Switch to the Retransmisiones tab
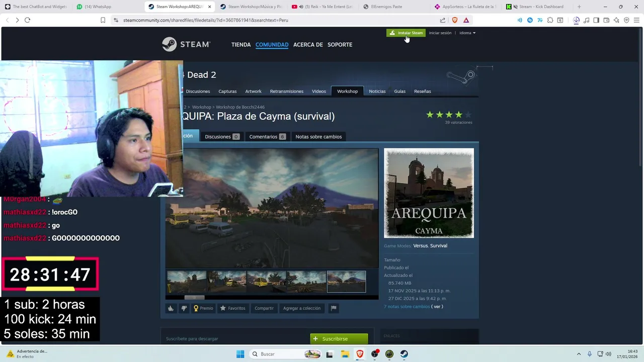This screenshot has height=362, width=644. 287,92
